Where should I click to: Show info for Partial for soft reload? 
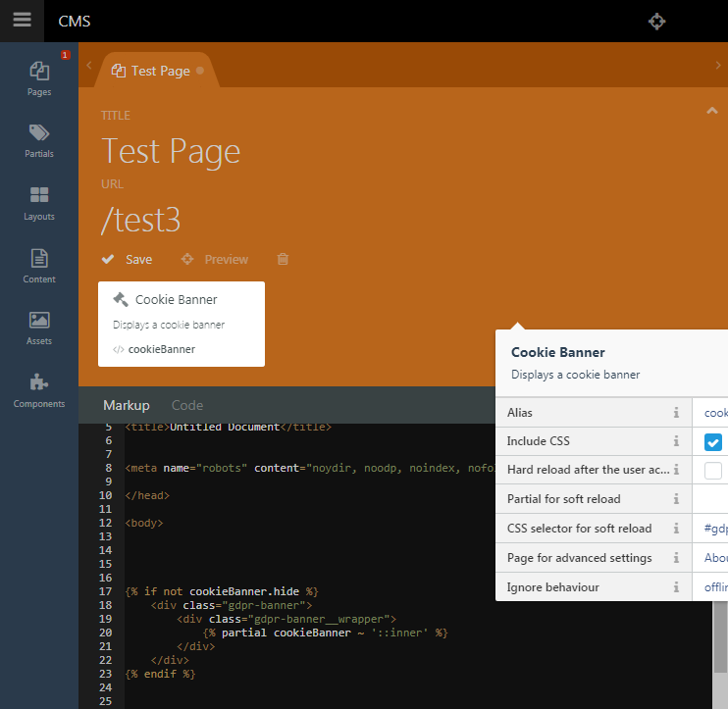(x=676, y=499)
